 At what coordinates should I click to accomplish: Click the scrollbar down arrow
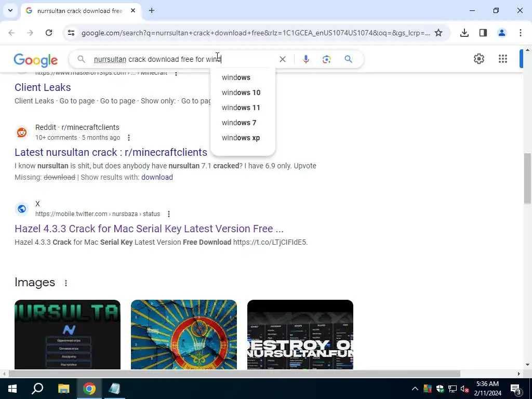pyautogui.click(x=527, y=365)
